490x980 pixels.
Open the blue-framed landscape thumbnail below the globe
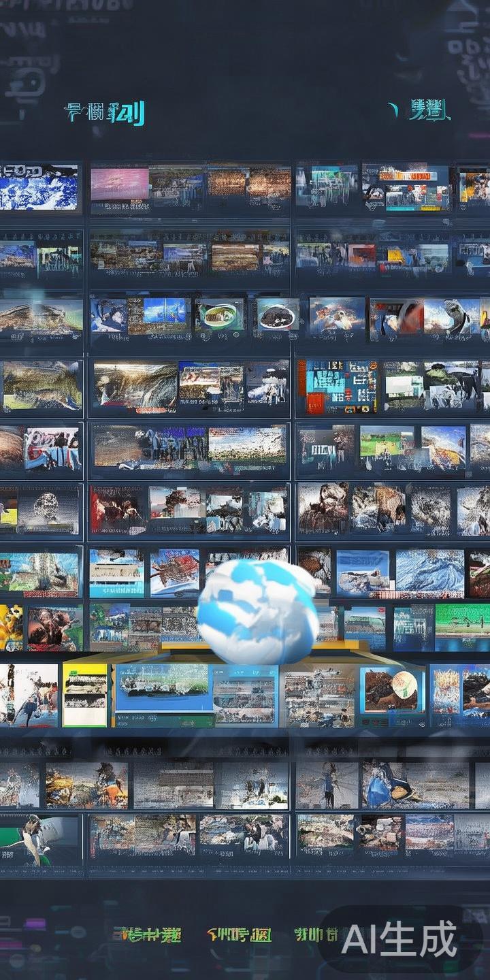pyautogui.click(x=162, y=687)
